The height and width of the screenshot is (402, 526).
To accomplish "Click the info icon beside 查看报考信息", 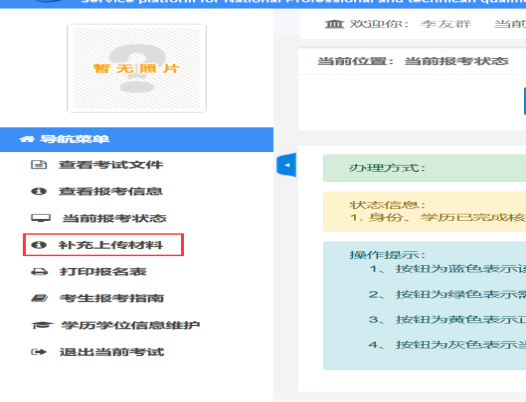I will tap(39, 191).
